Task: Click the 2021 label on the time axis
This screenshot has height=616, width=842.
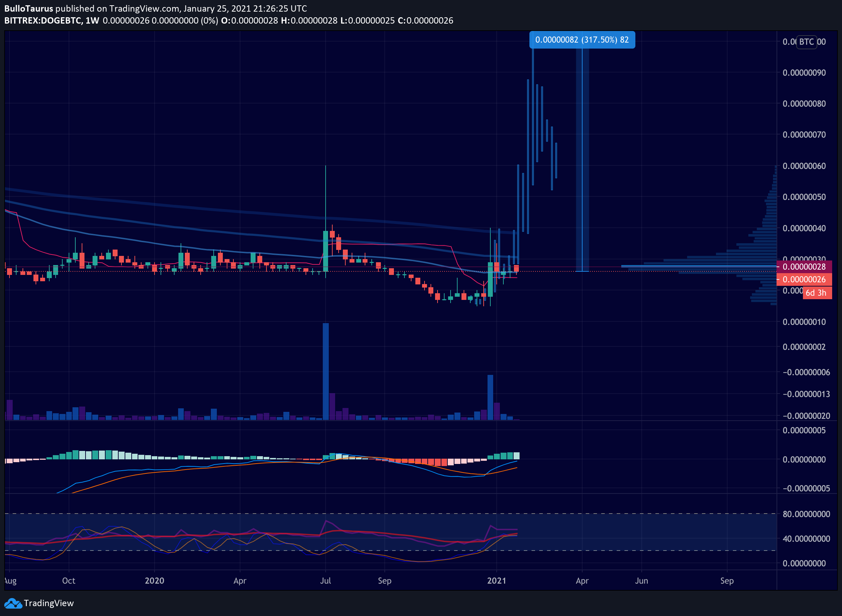Action: (497, 580)
